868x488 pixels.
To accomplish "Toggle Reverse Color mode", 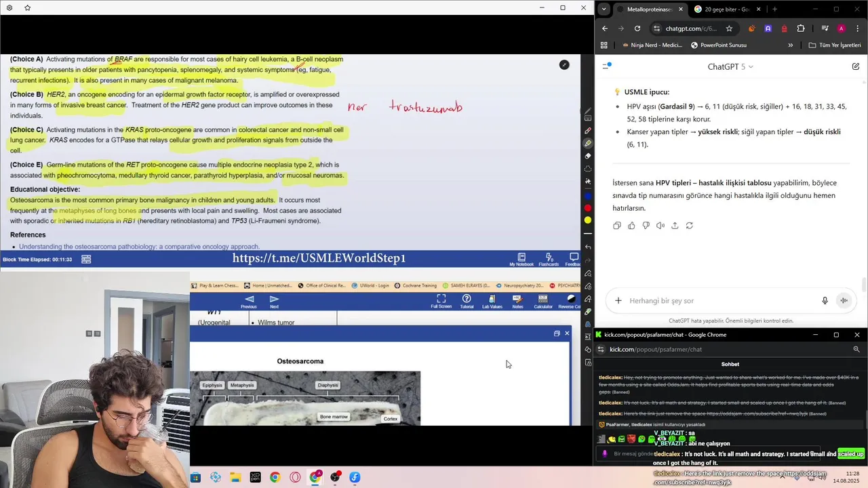I will tap(570, 302).
